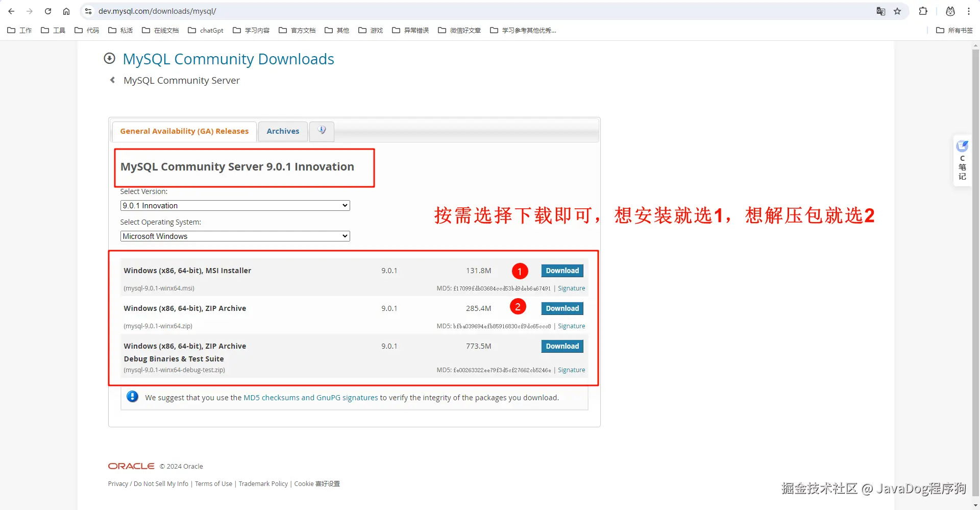980x510 pixels.
Task: Open the Terms of Use link
Action: click(213, 484)
